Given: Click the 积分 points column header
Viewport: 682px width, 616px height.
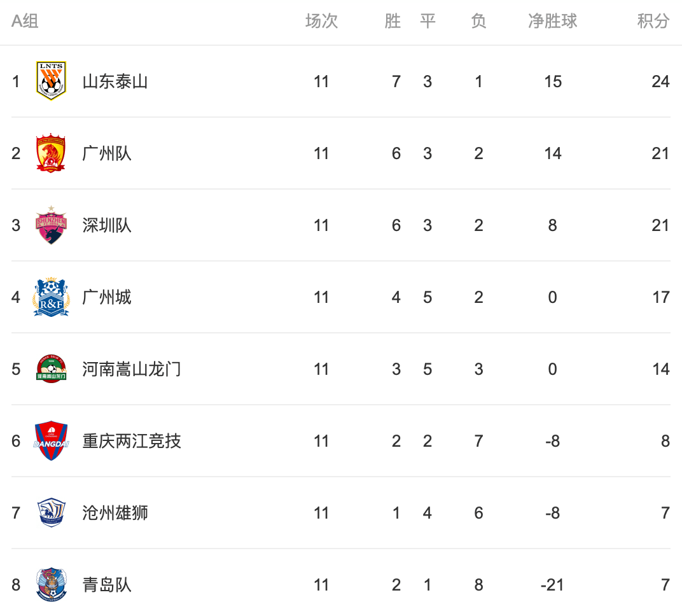Looking at the screenshot, I should [x=653, y=21].
